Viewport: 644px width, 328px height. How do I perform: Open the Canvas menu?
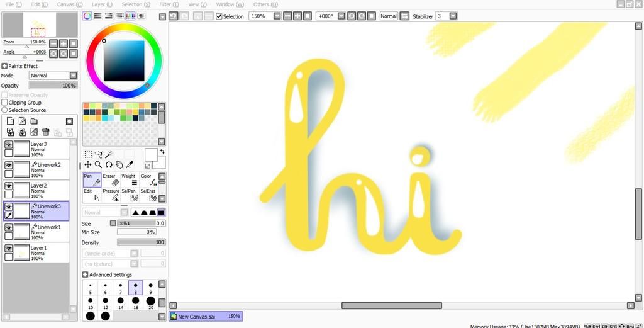69,4
